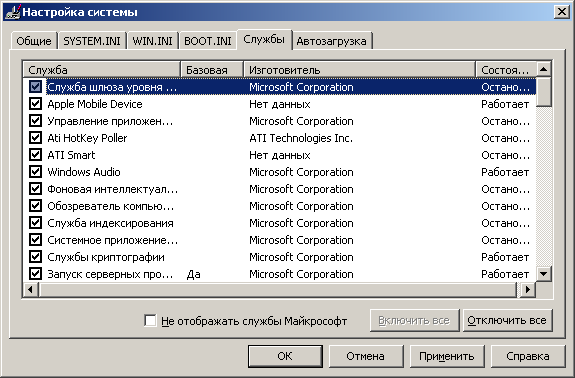Open the WIN.INI tab
The image size is (575, 378).
(x=152, y=41)
